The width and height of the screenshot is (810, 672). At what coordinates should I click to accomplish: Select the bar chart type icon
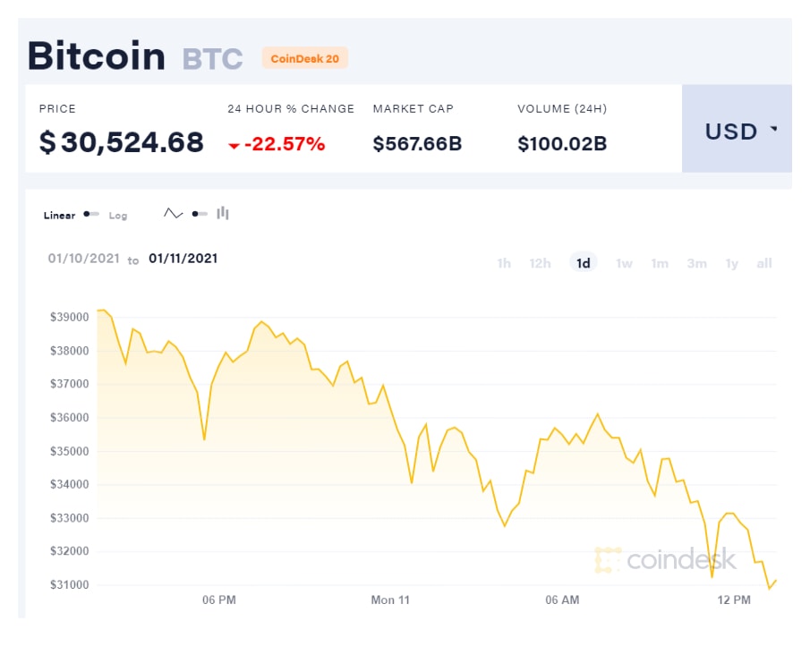(x=222, y=213)
